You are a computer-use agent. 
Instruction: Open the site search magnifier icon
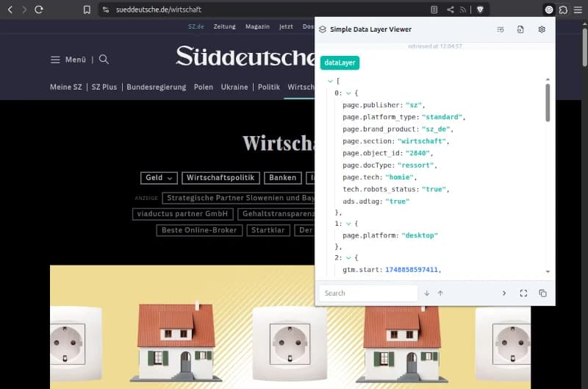(104, 60)
